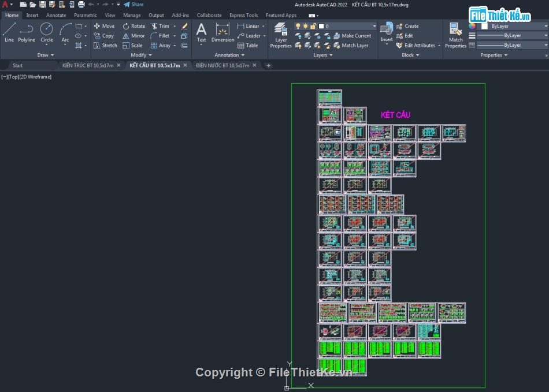Open the layer selection dropdown

374,26
